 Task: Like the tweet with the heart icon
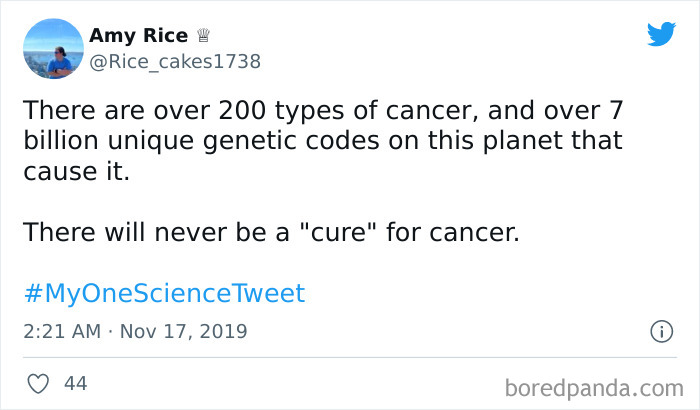point(38,382)
